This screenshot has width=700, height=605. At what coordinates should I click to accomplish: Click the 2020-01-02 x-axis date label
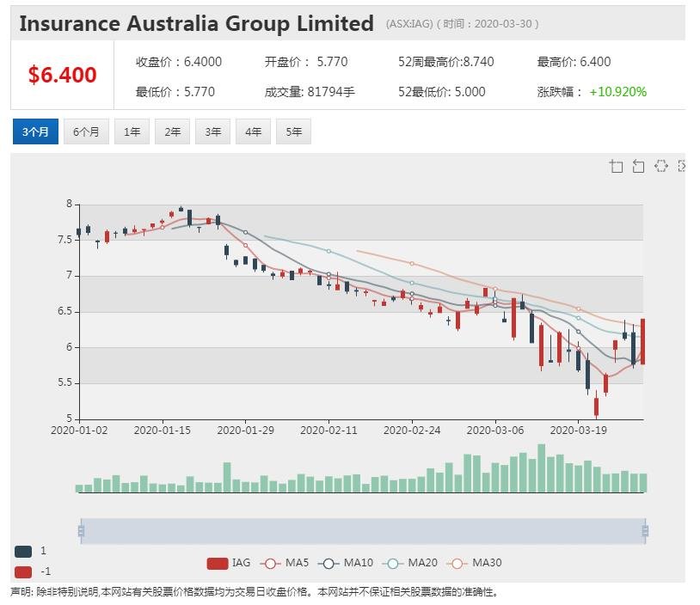[79, 431]
